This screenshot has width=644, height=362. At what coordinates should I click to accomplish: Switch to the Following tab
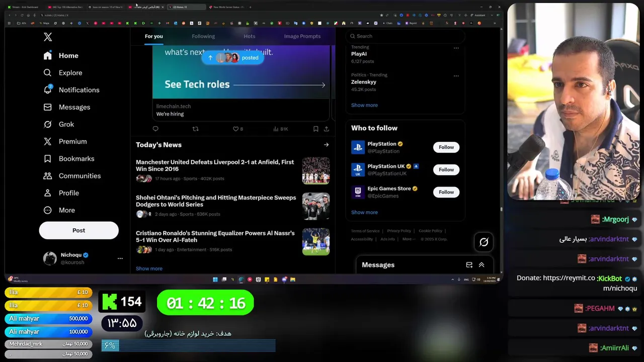pyautogui.click(x=203, y=36)
